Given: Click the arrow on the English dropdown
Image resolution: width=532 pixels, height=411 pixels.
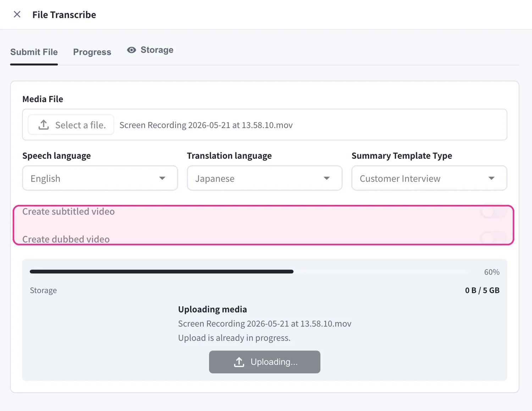Looking at the screenshot, I should click(162, 178).
